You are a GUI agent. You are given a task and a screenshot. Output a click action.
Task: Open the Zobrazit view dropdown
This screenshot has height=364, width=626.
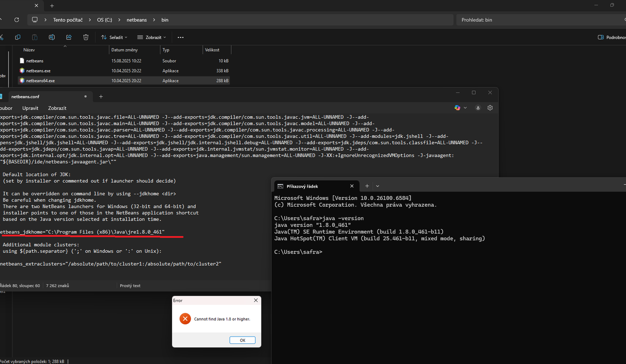point(152,37)
